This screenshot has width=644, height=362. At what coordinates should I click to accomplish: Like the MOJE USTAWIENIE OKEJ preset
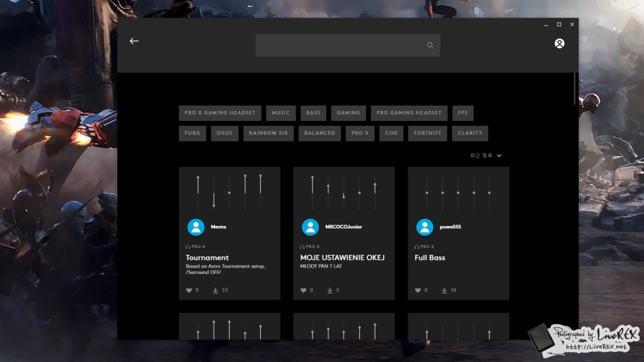(x=304, y=290)
